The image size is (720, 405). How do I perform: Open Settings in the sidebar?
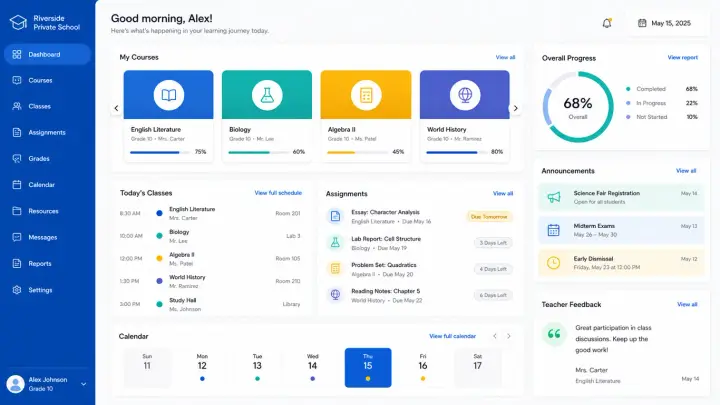pos(47,290)
